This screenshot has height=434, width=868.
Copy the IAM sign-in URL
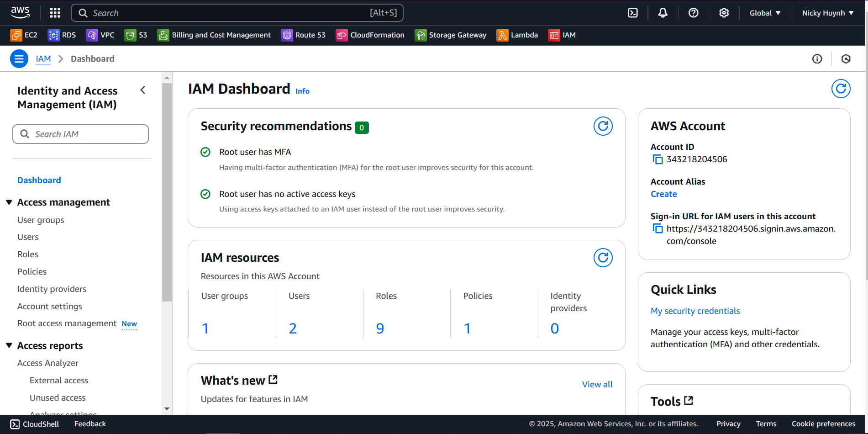(658, 229)
